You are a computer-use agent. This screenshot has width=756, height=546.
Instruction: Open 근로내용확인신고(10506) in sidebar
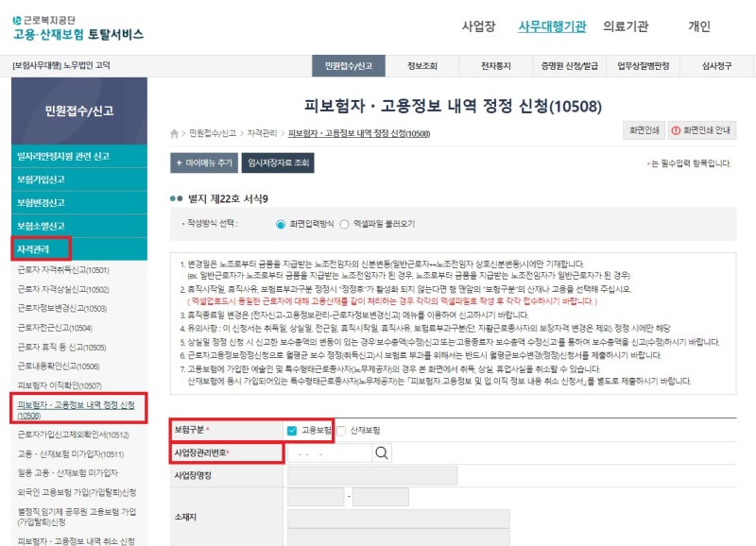[x=59, y=367]
